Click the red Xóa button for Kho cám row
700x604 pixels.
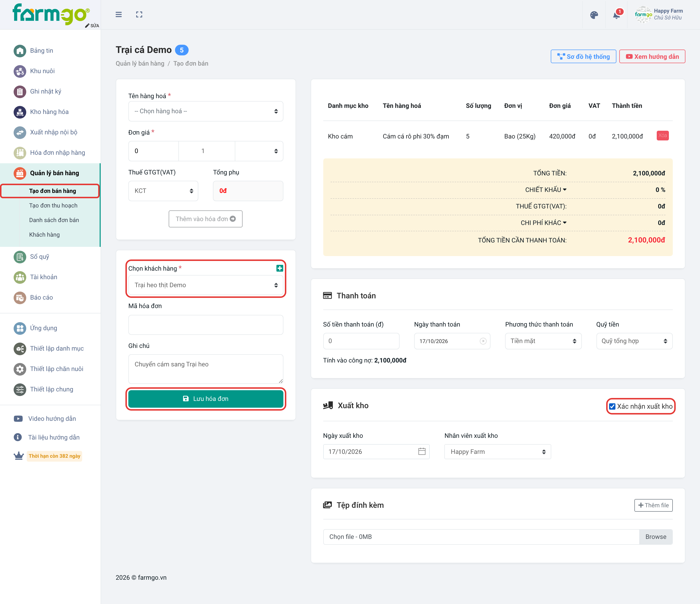coord(663,136)
